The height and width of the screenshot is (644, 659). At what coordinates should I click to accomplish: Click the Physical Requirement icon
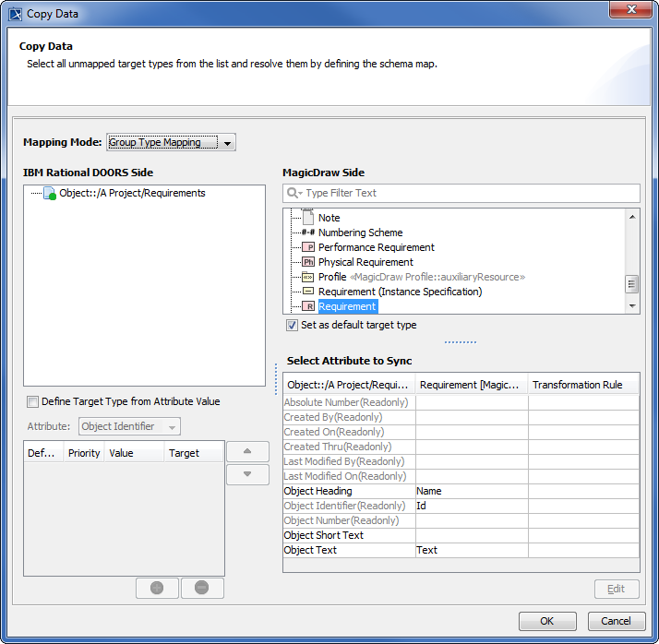click(x=308, y=262)
